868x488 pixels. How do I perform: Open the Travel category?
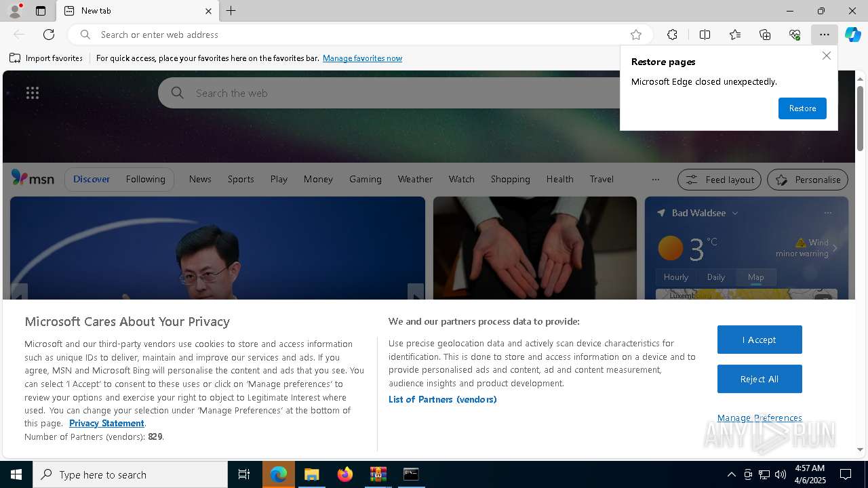coord(601,179)
